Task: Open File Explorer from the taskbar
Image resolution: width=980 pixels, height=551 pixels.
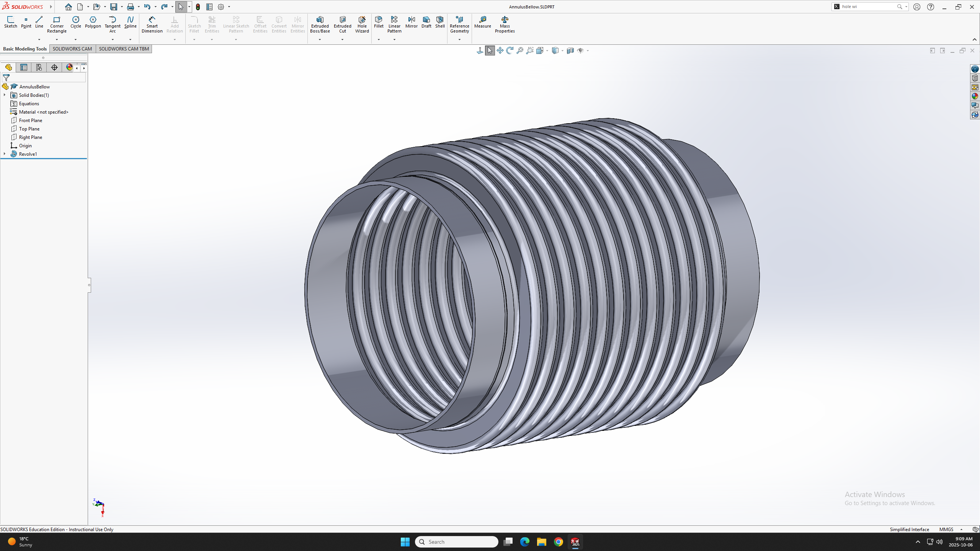Action: click(542, 542)
